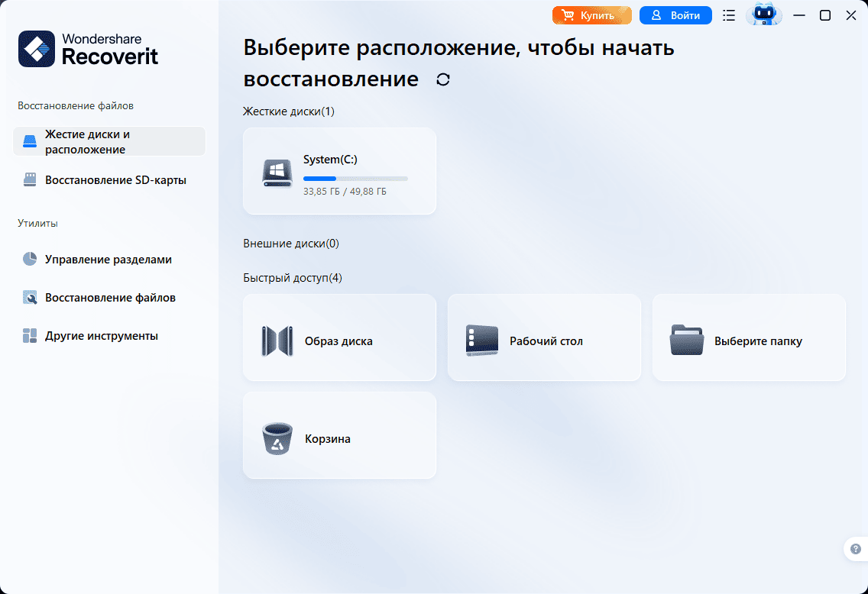Click the orange 'Купить' button
Image resolution: width=868 pixels, height=594 pixels.
[592, 15]
